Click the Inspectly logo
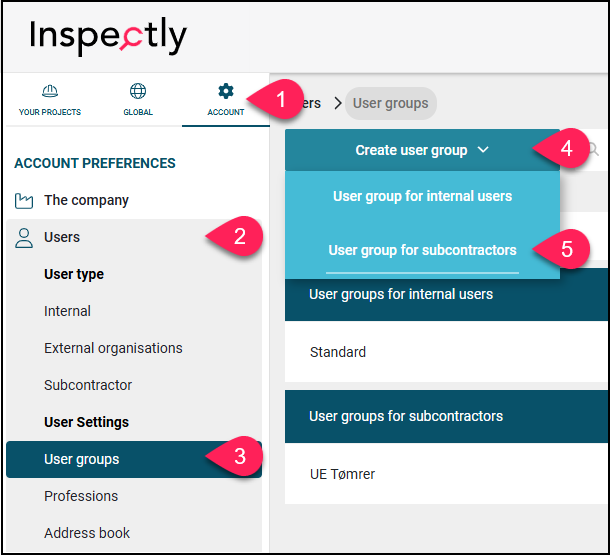The image size is (610, 555). [x=108, y=36]
